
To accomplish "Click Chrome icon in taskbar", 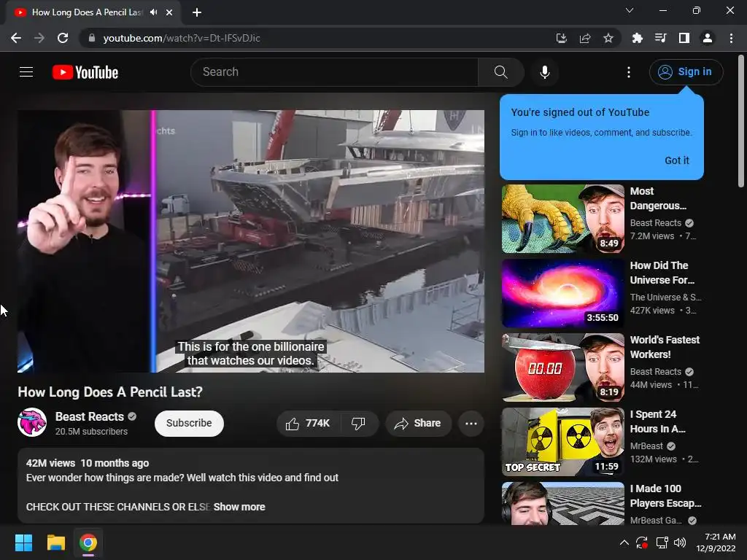I will point(88,542).
